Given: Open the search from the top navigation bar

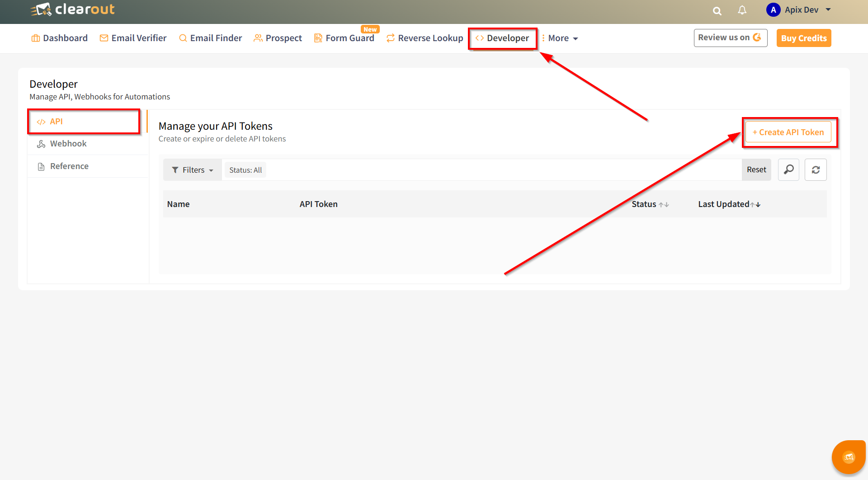Looking at the screenshot, I should 717,10.
